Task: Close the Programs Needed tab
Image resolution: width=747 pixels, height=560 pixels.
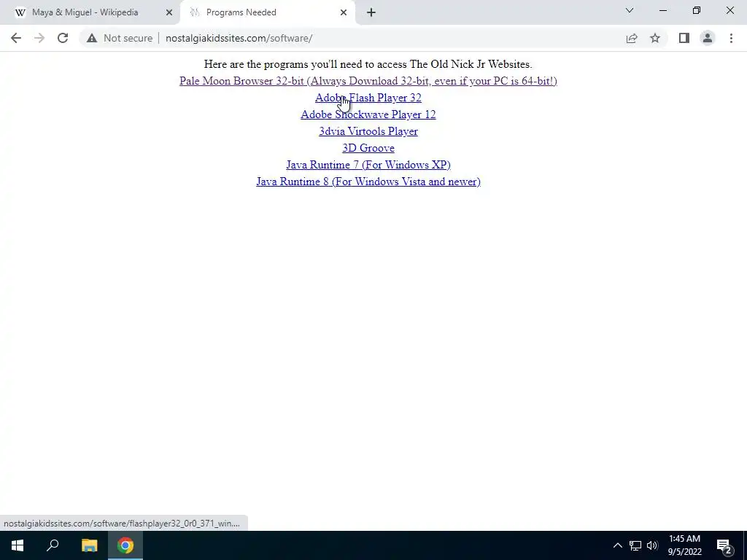Action: click(x=344, y=12)
